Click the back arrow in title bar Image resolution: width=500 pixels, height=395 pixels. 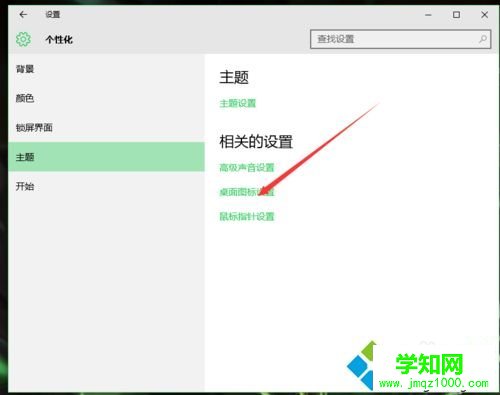pos(23,14)
